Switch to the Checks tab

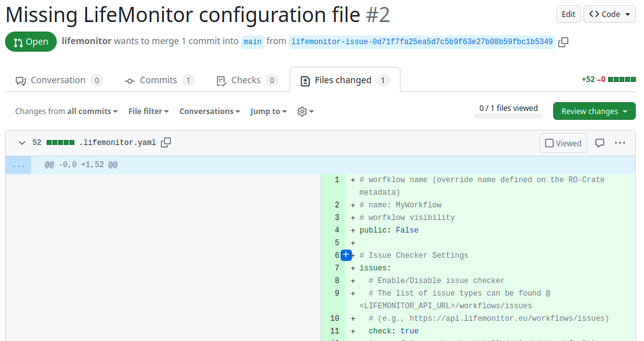tap(247, 80)
